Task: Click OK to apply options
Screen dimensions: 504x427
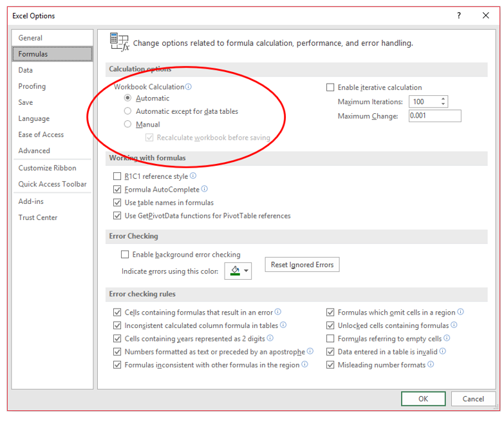Action: (423, 399)
